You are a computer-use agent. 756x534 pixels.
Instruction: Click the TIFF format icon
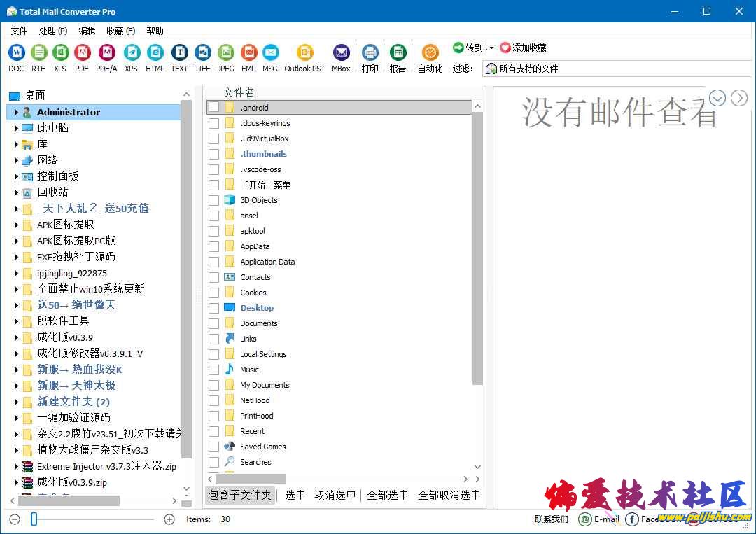202,52
